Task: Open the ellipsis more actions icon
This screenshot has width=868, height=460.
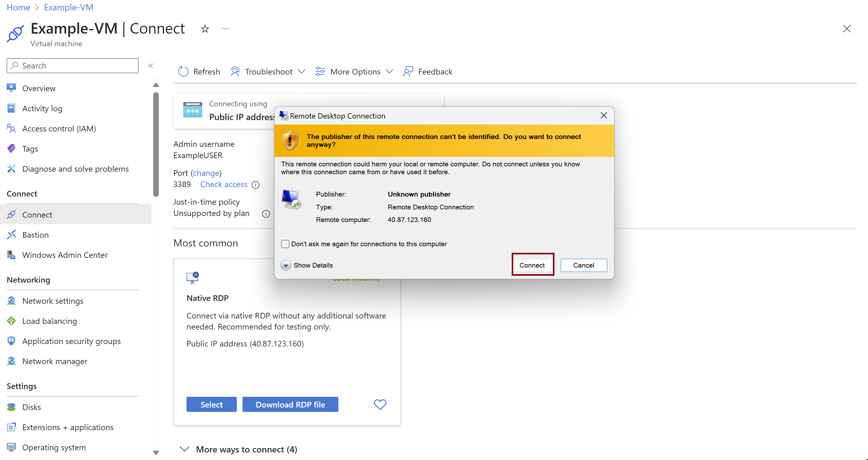Action: [x=225, y=29]
